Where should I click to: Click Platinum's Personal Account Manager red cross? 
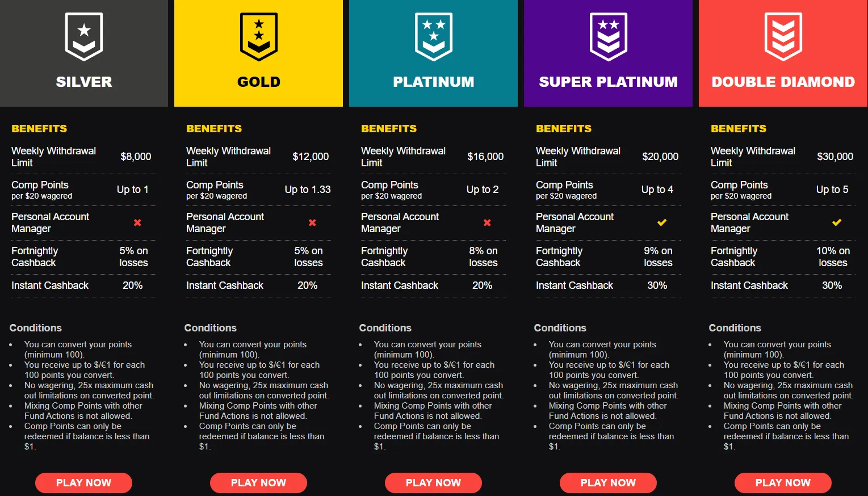coord(487,222)
